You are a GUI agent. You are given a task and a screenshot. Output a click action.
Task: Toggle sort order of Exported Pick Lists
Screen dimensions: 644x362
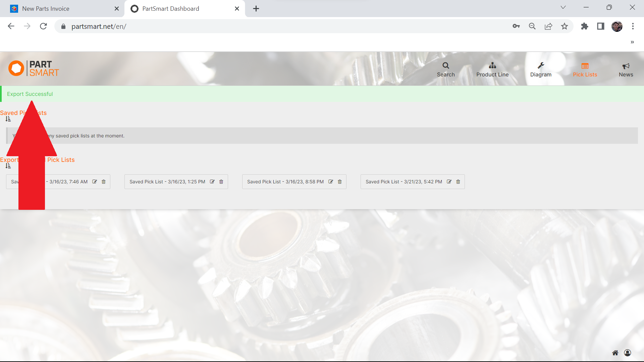click(8, 166)
